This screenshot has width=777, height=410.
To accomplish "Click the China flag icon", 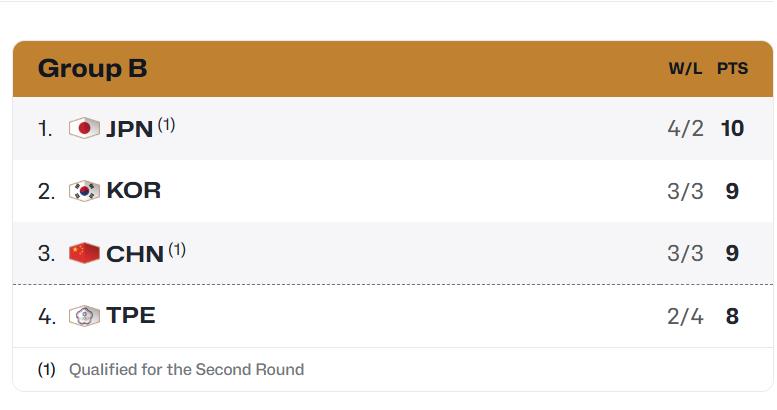I will 84,253.
